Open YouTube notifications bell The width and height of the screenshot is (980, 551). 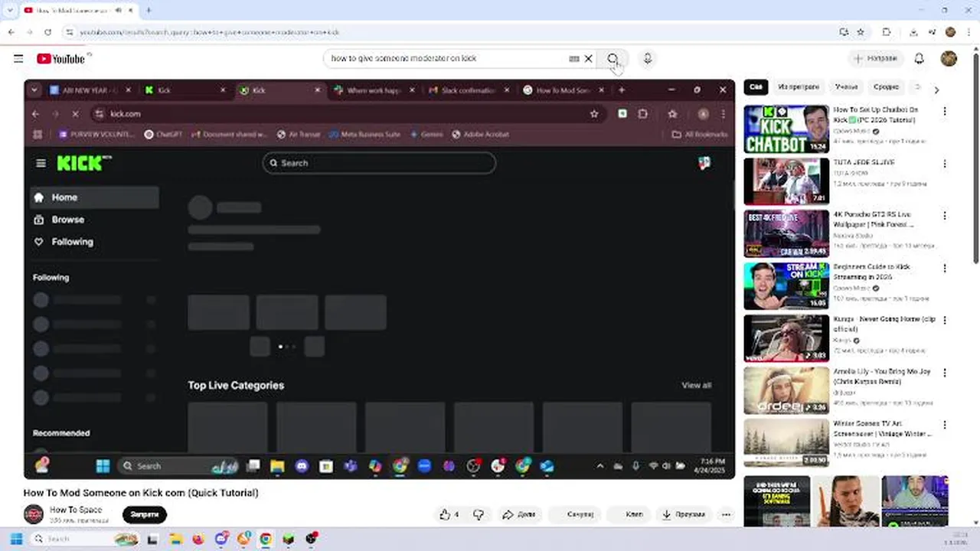click(920, 58)
